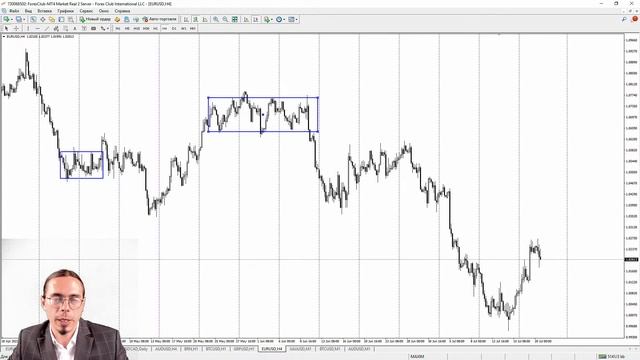Viewport: 640px width, 360px height.
Task: Open the search magnifier icon
Action: (624, 19)
